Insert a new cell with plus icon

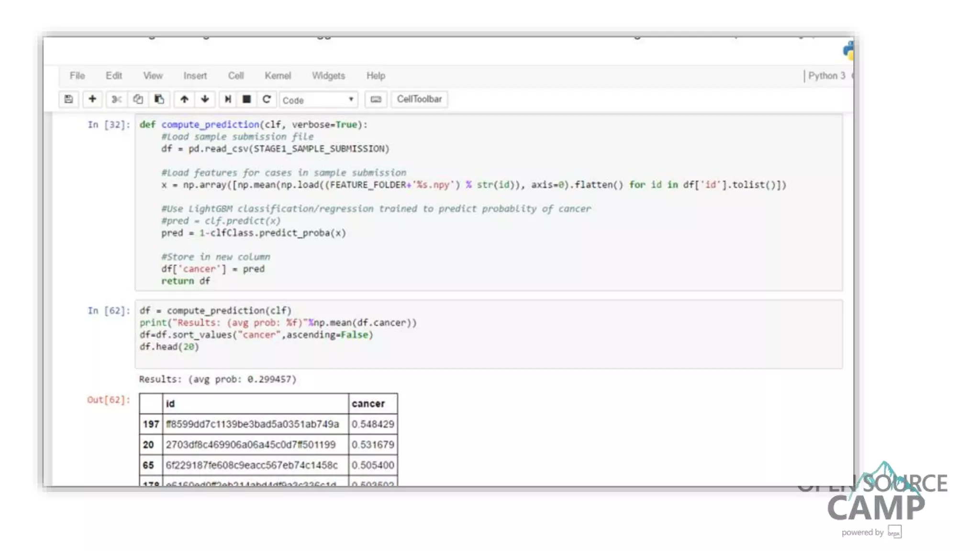pyautogui.click(x=92, y=99)
